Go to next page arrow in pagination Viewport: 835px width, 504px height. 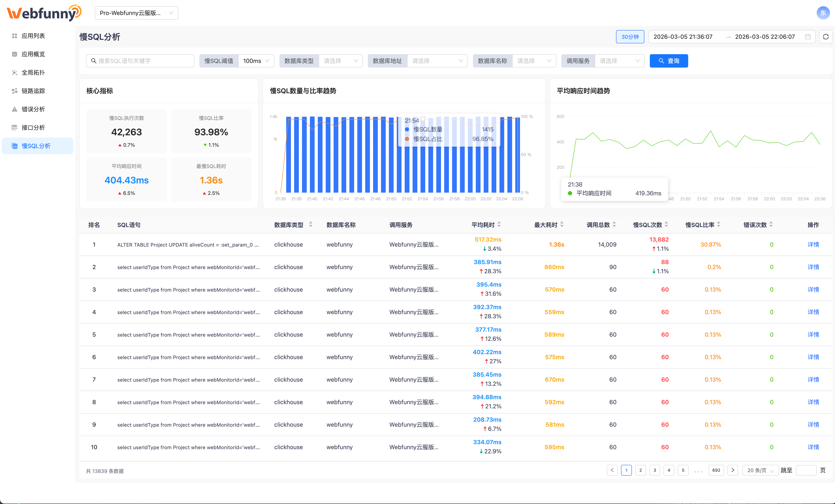point(733,470)
